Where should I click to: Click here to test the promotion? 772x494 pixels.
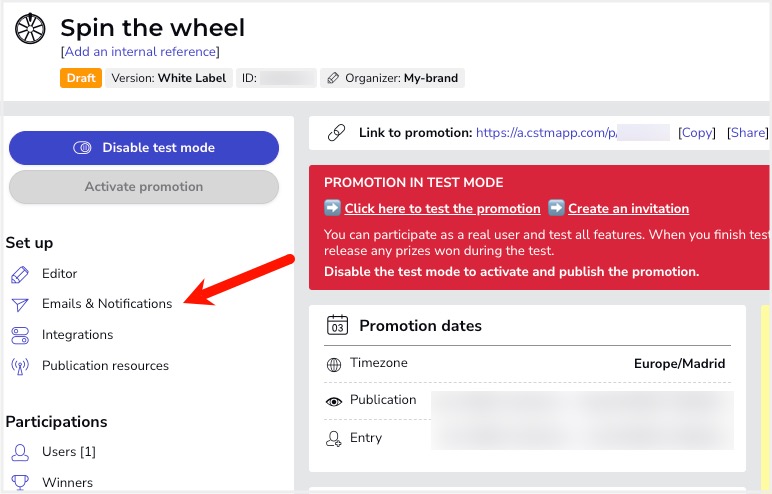click(x=442, y=209)
